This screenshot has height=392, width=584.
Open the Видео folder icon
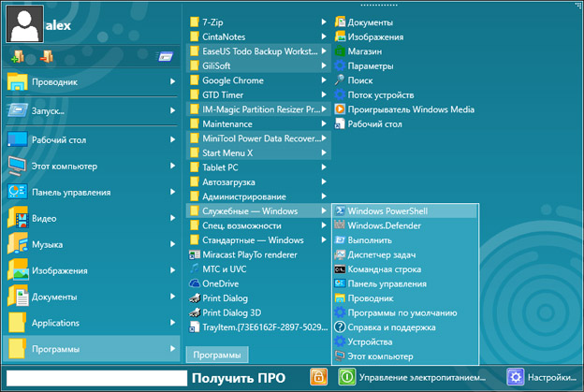coord(18,218)
